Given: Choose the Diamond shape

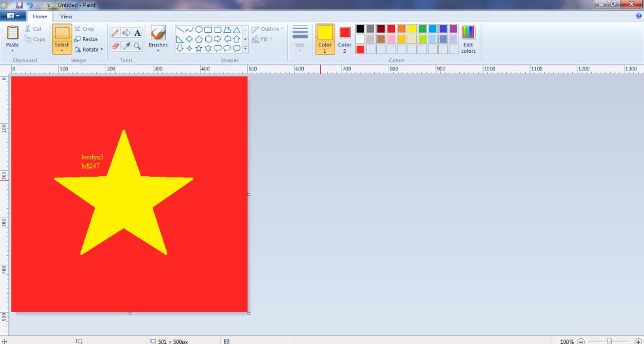Looking at the screenshot, I should point(189,40).
